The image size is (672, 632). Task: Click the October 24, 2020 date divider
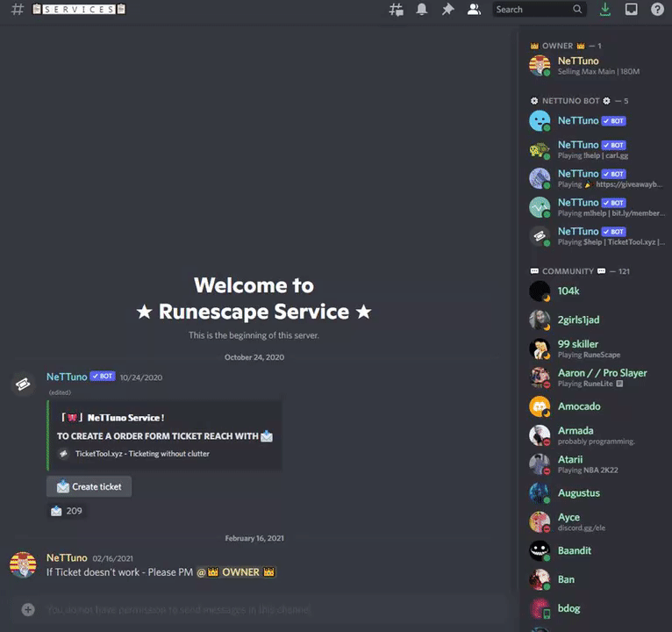pos(254,357)
